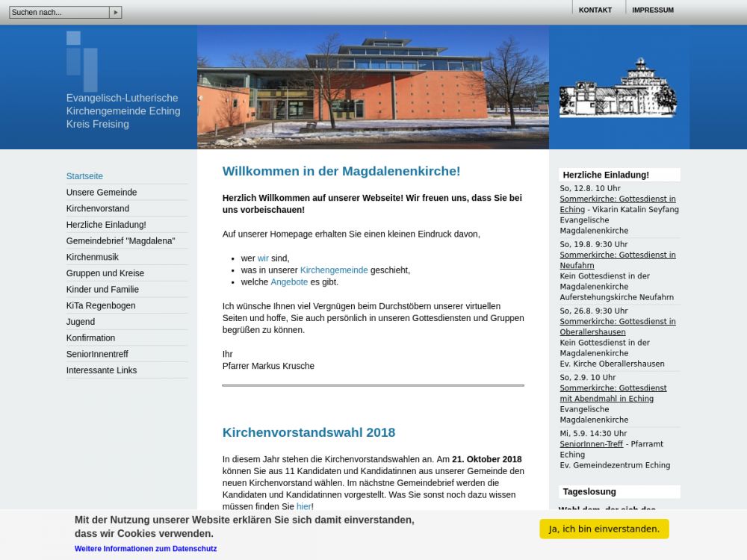Open the KONTAKT page
Image resolution: width=747 pixels, height=560 pixels.
tap(595, 10)
